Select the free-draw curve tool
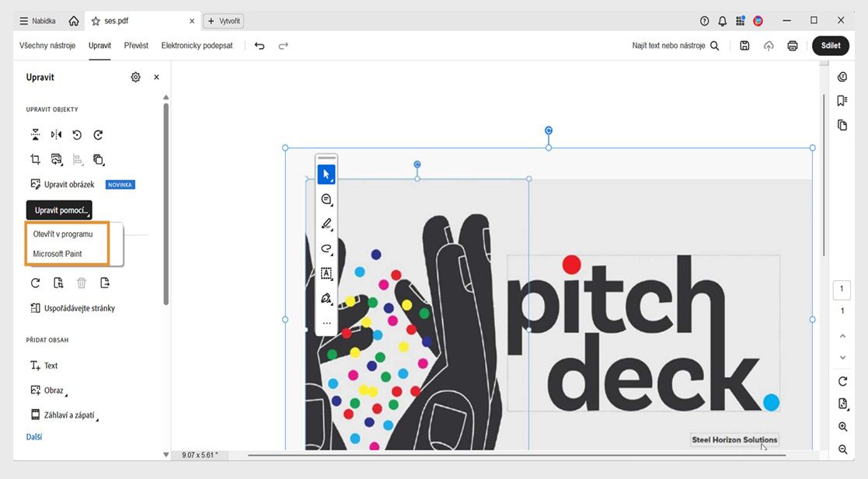The height and width of the screenshot is (479, 868). (326, 249)
